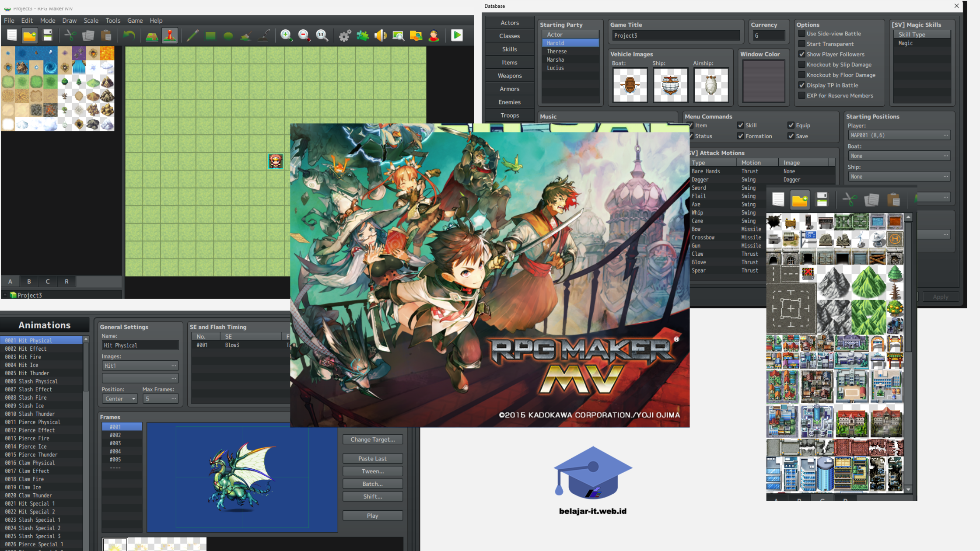The width and height of the screenshot is (980, 551).
Task: Play the animation with the Play button
Action: (x=372, y=516)
